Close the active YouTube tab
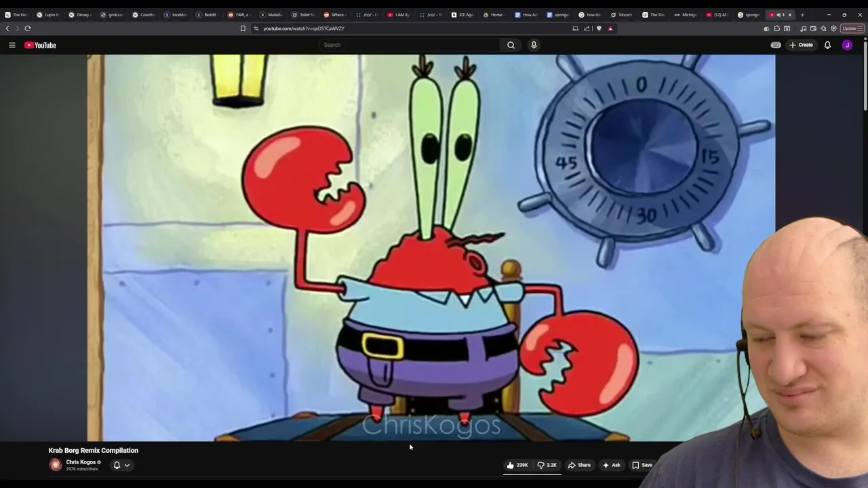 click(789, 15)
